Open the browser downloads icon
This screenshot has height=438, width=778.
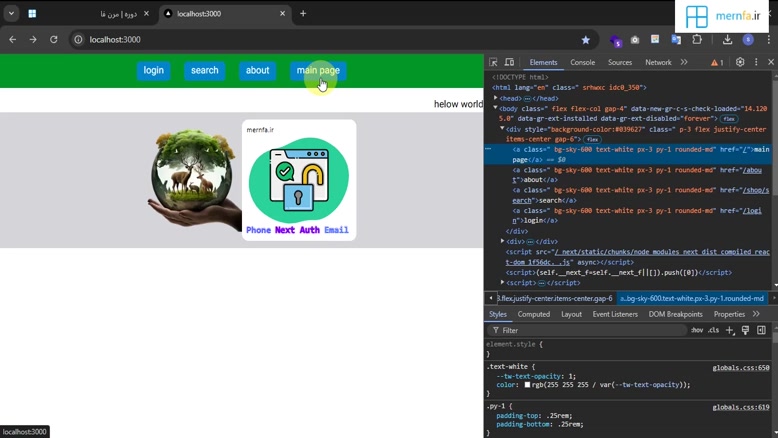coord(727,40)
